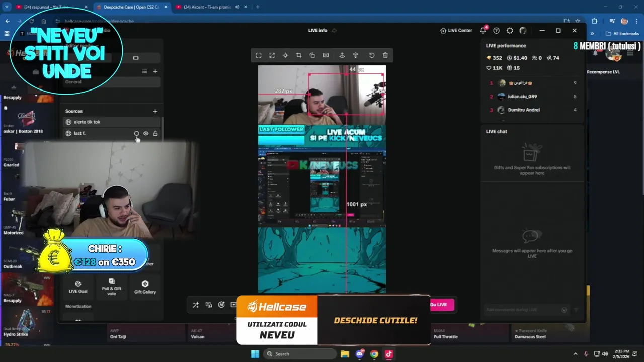Add a new source with the Sources plus
The image size is (644, 362).
pos(155,111)
